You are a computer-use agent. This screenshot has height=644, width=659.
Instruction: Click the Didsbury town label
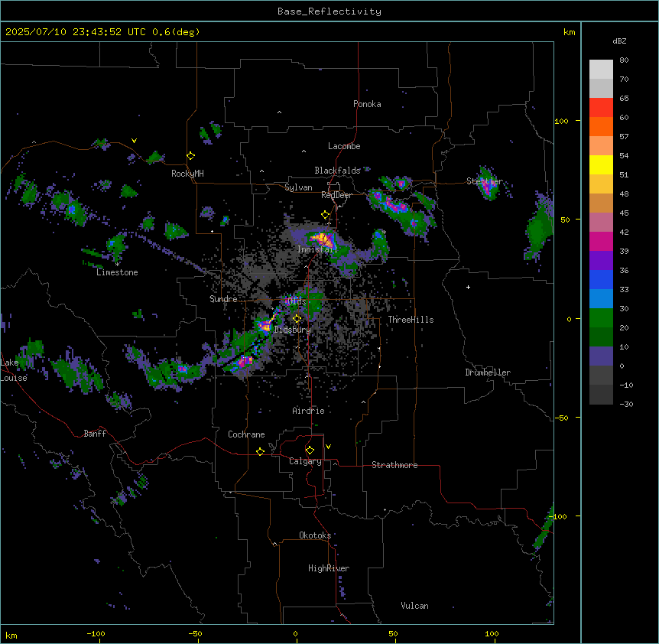pos(293,330)
